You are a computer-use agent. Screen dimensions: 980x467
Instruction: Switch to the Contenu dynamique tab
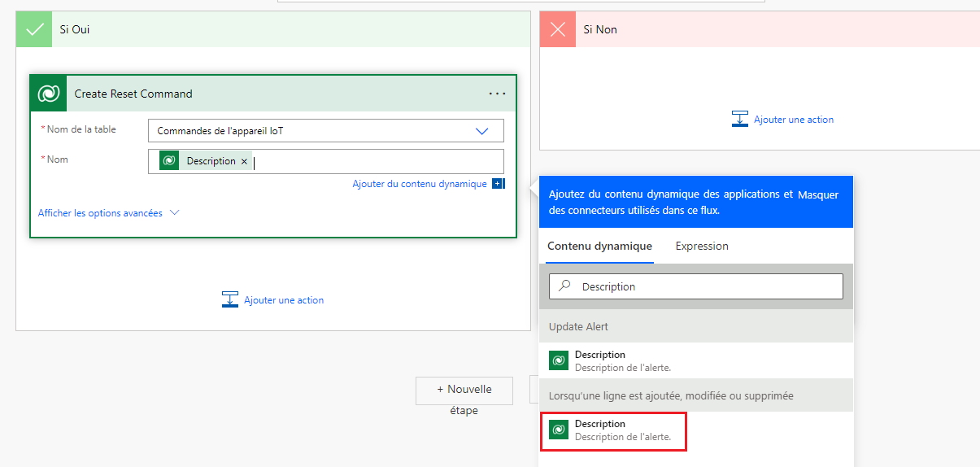(x=599, y=246)
